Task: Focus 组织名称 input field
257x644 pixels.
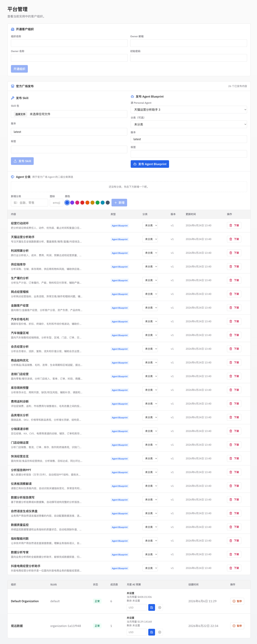Action: [69, 43]
